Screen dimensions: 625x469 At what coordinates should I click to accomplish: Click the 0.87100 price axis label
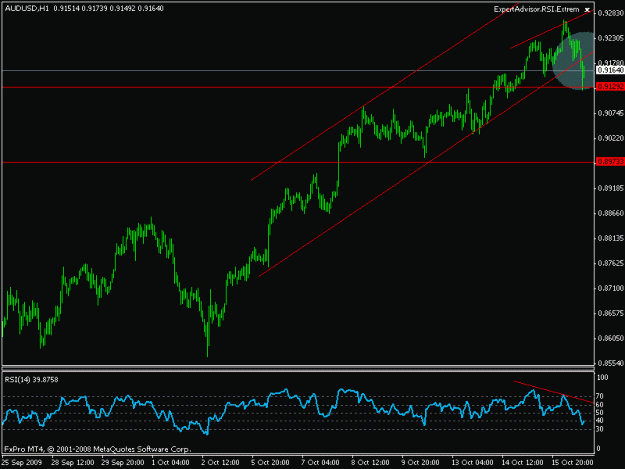610,288
